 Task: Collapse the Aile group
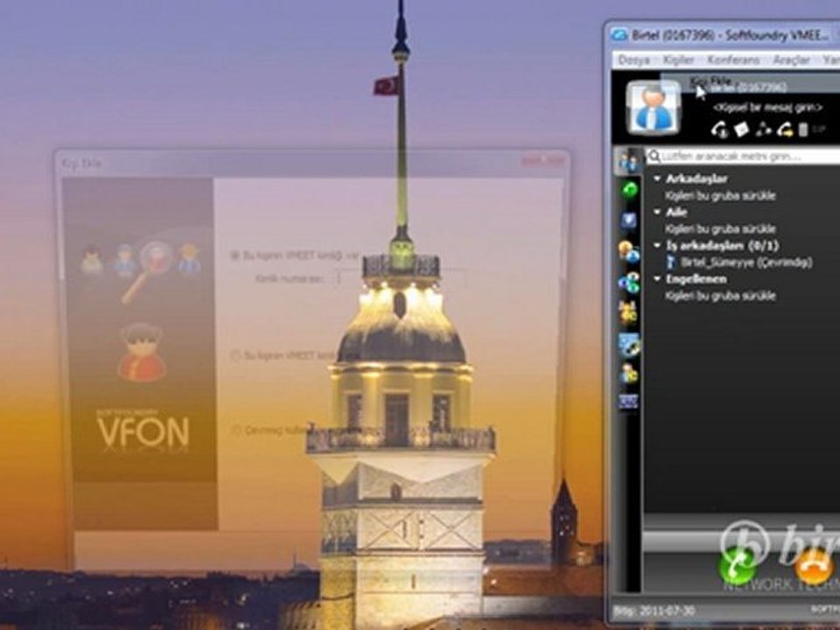coord(657,212)
